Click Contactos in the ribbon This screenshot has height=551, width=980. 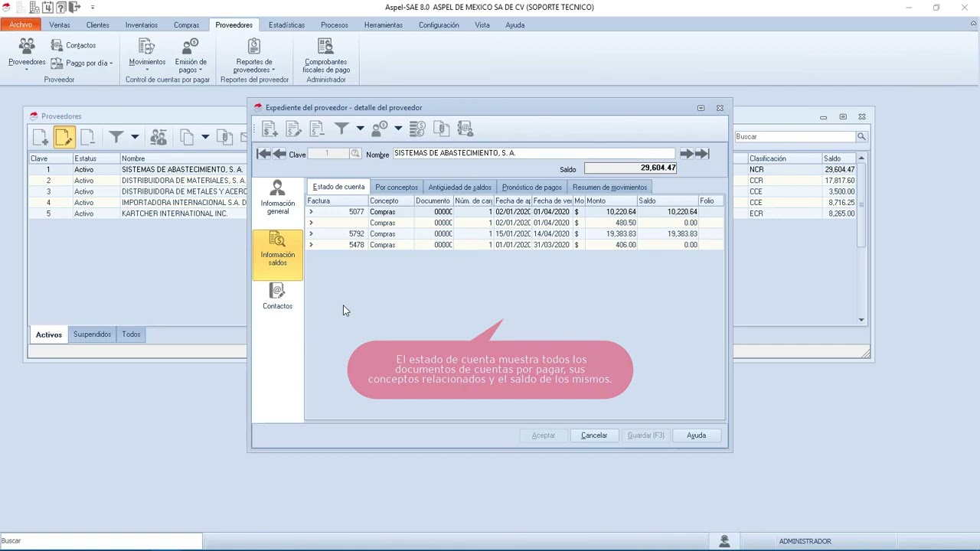(x=73, y=45)
